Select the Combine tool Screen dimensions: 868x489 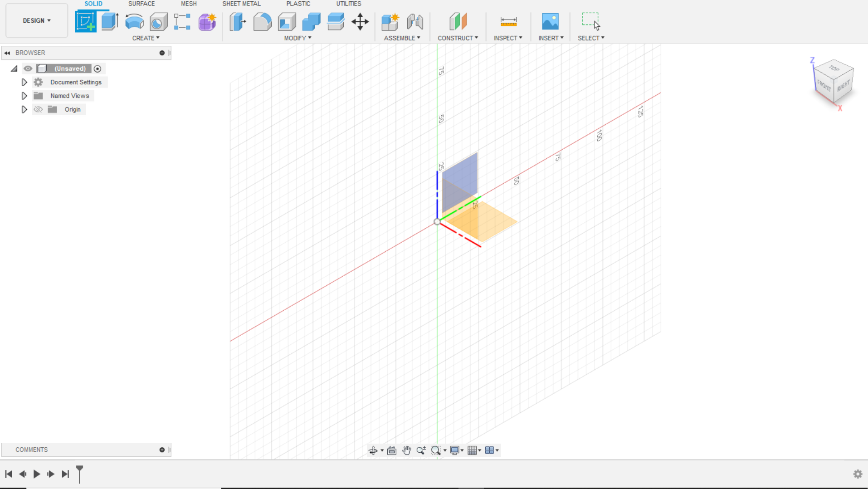click(x=311, y=22)
